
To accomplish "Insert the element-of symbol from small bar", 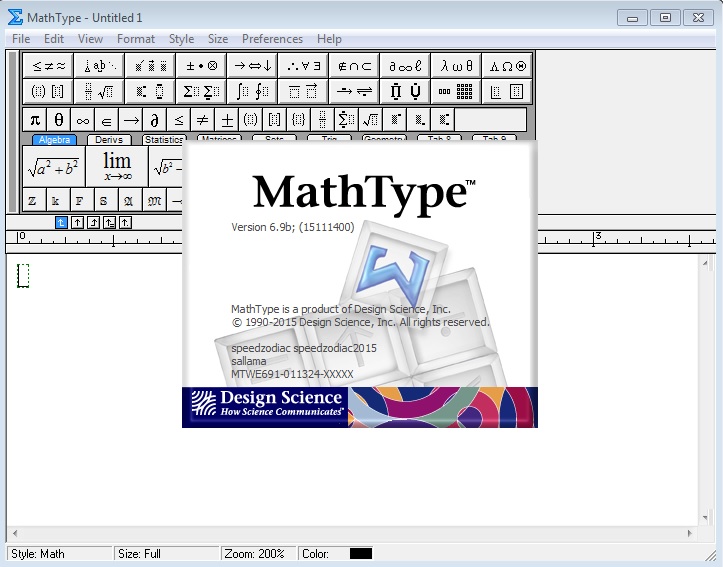I will click(107, 120).
